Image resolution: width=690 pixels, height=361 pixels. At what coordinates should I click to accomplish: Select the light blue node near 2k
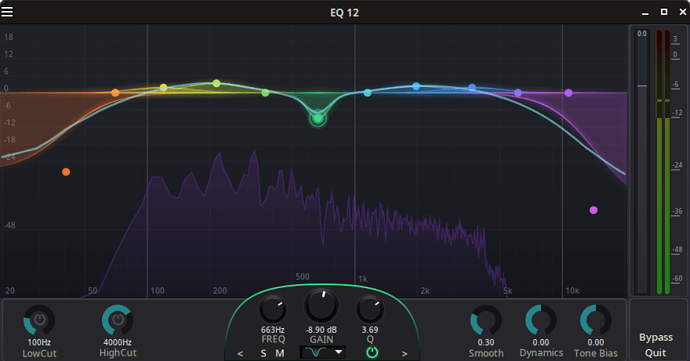[x=416, y=86]
